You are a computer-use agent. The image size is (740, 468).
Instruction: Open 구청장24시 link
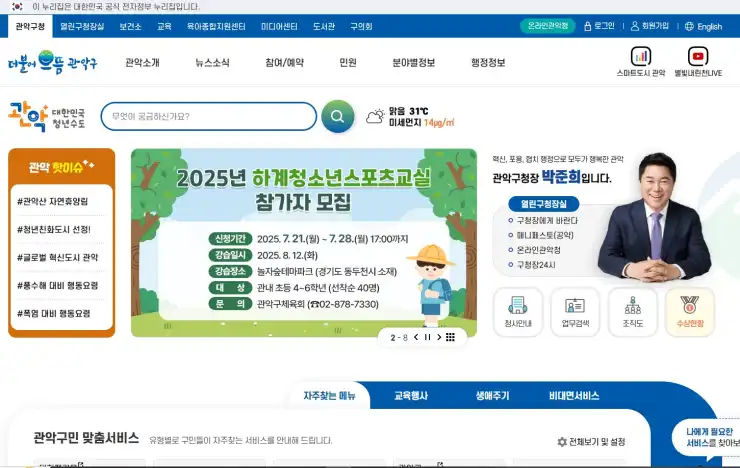coord(536,265)
